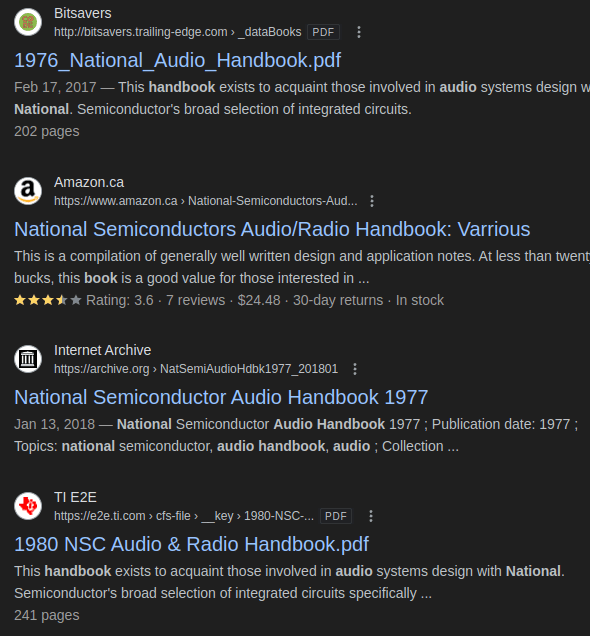Click the Amazon star rating
Screen dimensions: 590x636
[48, 300]
